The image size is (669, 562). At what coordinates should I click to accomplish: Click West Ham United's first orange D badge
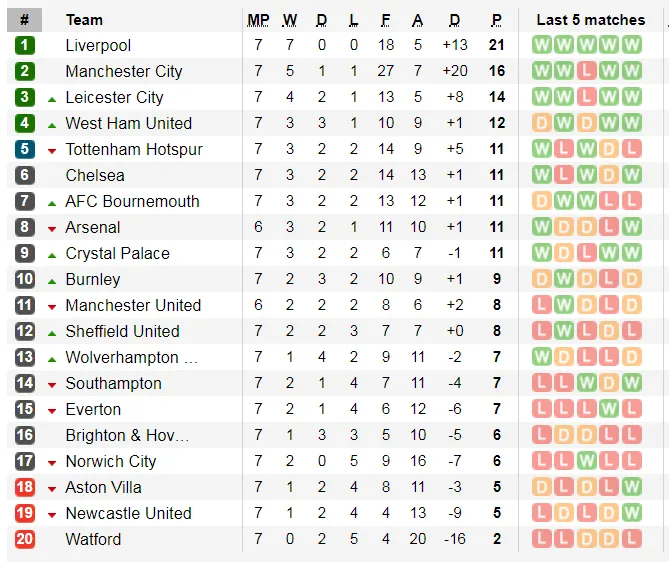click(542, 123)
